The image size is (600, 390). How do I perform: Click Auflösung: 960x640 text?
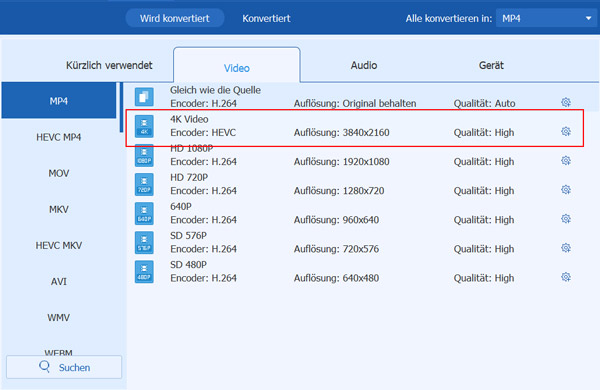(336, 220)
